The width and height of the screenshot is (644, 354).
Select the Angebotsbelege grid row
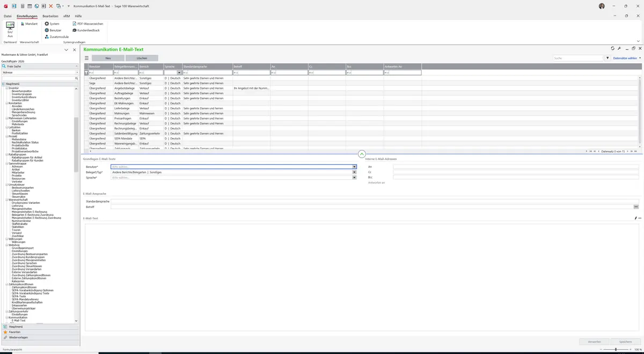[362, 88]
